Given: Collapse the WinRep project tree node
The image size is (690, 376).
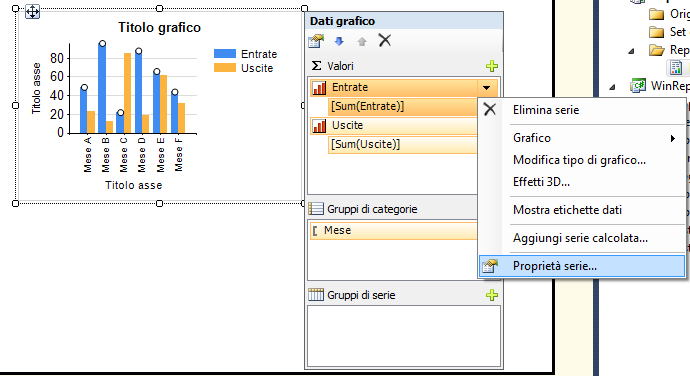Looking at the screenshot, I should (x=613, y=87).
